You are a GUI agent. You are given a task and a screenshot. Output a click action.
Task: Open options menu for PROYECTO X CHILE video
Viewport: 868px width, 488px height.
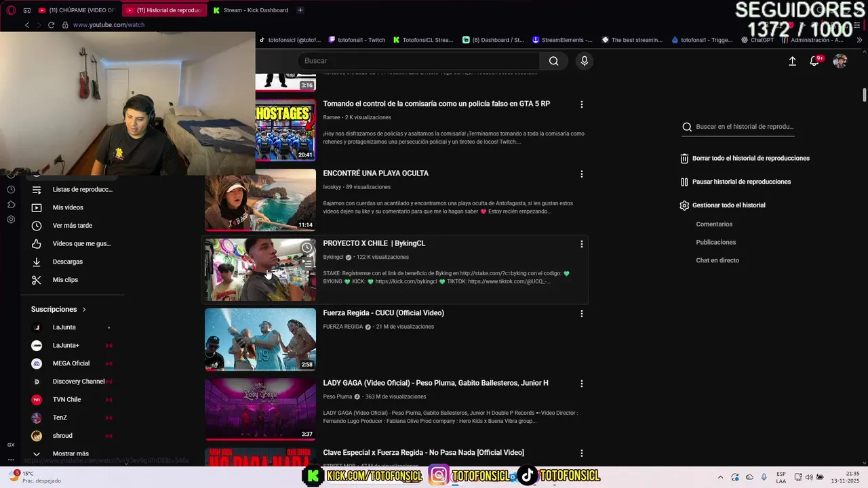point(581,244)
